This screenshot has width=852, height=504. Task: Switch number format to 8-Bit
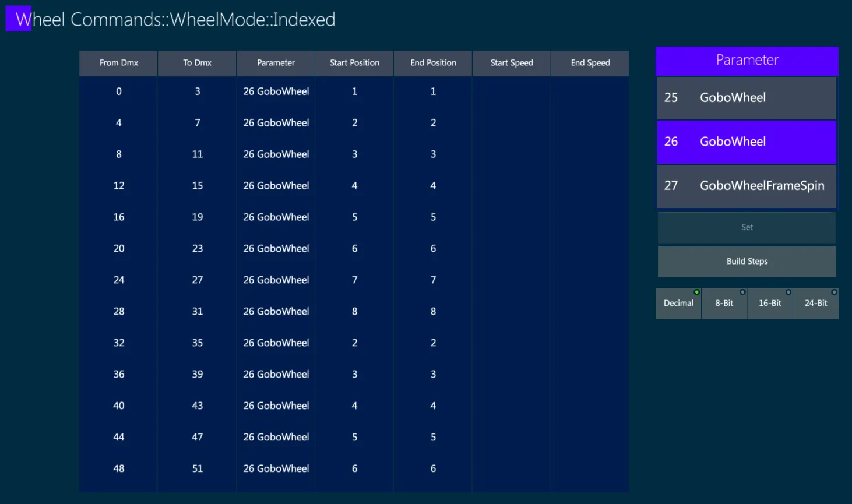[x=724, y=303]
